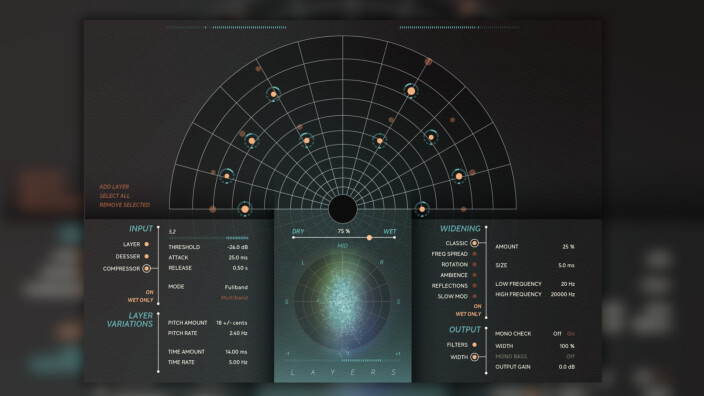Screen dimensions: 704x396
Task: Select the Width ring in Output section
Action: 474,357
